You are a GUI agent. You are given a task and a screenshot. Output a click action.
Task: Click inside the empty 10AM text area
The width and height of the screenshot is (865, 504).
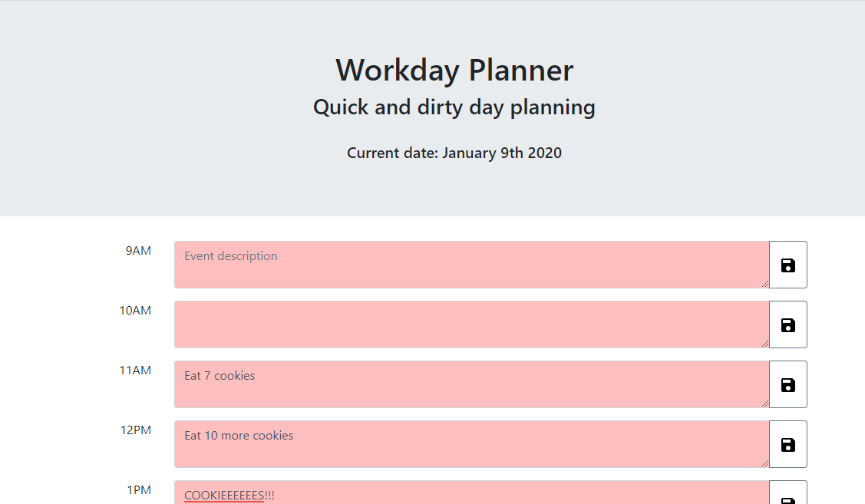pyautogui.click(x=472, y=324)
